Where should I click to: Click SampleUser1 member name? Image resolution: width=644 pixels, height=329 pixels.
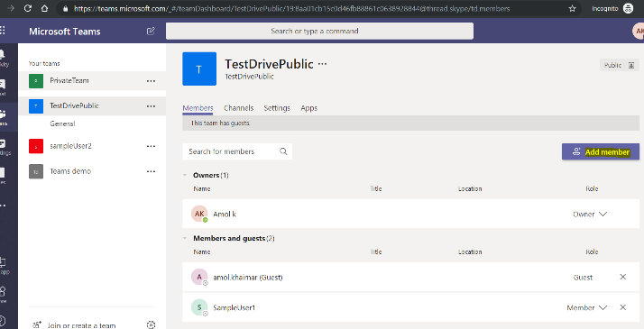[235, 307]
